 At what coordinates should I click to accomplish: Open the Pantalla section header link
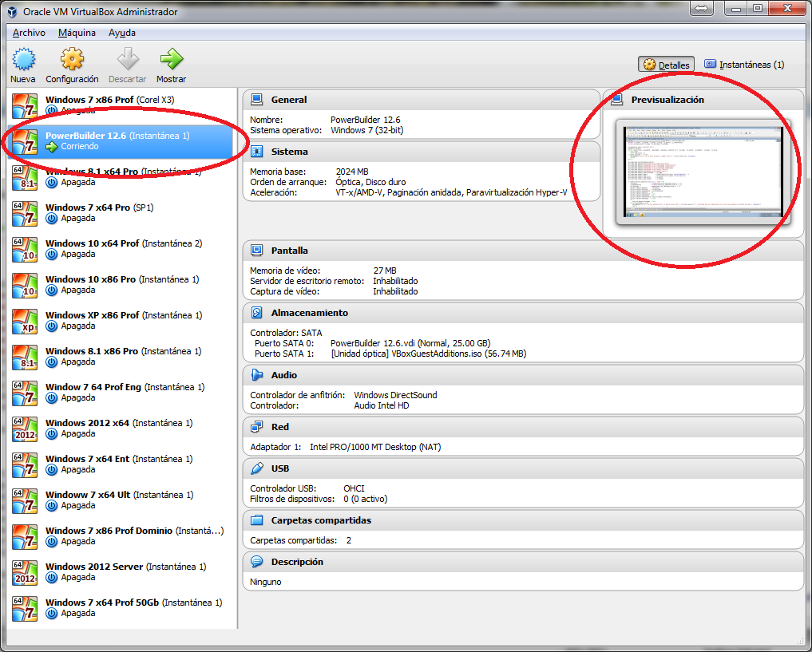coord(290,251)
